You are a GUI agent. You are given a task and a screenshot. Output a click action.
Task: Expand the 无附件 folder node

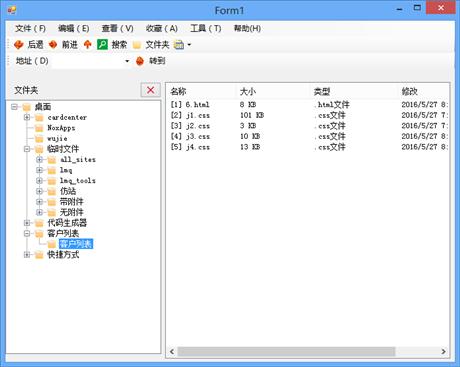[39, 212]
